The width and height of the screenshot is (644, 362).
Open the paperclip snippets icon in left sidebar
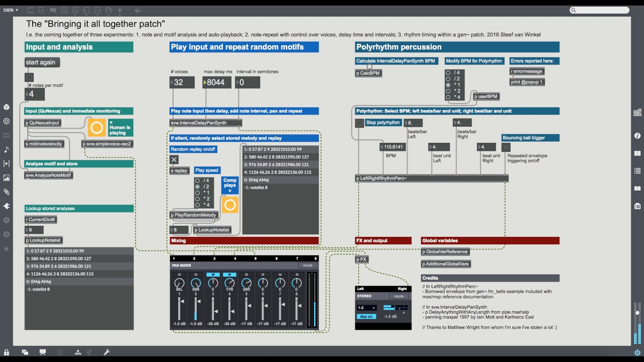tap(7, 192)
